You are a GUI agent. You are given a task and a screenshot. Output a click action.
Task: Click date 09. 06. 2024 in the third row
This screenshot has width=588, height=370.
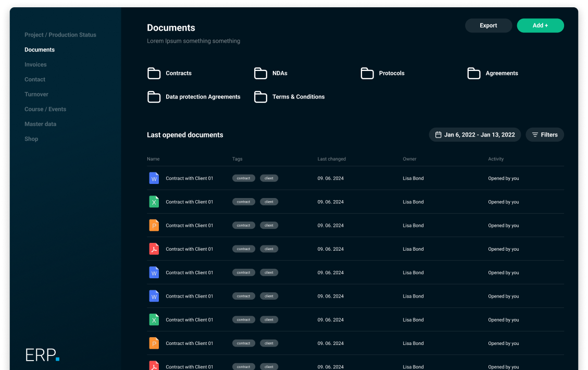click(330, 226)
